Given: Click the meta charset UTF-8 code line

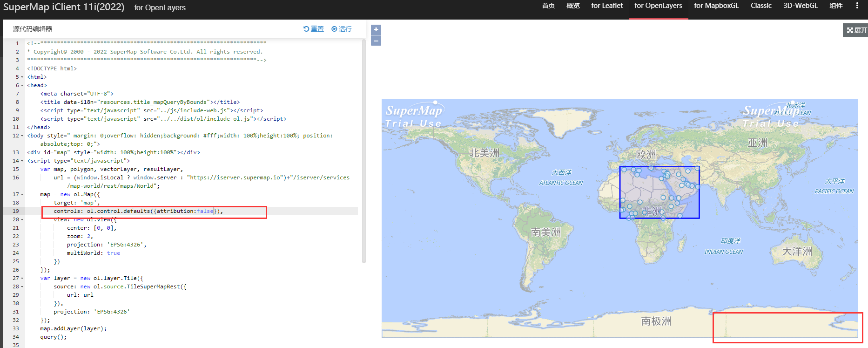Looking at the screenshot, I should pyautogui.click(x=77, y=94).
